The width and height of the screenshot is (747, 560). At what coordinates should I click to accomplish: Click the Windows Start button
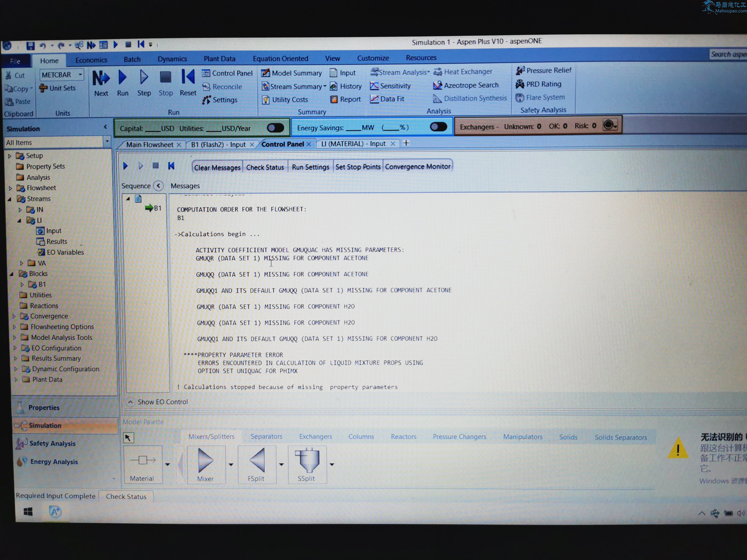click(28, 512)
